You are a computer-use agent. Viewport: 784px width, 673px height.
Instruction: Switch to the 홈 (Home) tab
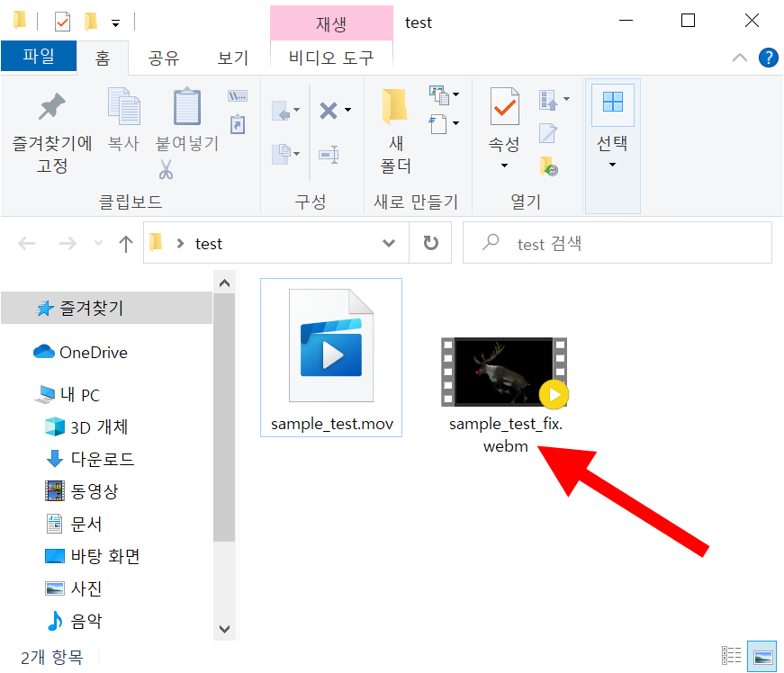(103, 58)
